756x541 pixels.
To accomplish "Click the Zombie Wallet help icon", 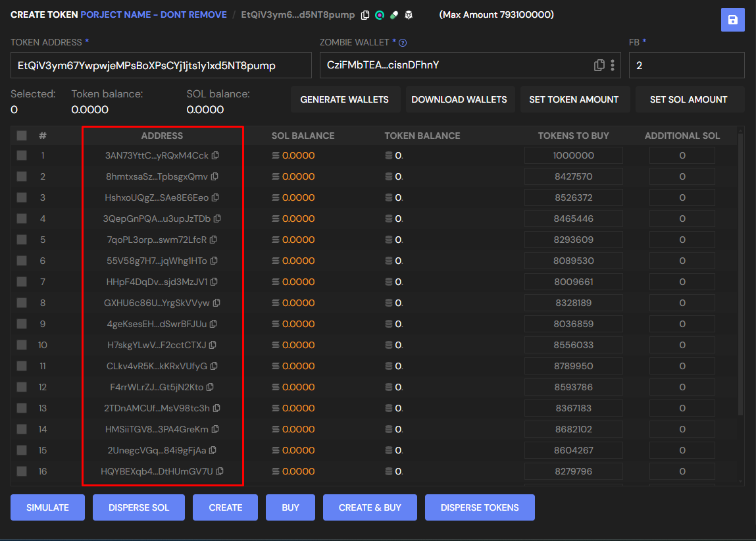I will 403,43.
